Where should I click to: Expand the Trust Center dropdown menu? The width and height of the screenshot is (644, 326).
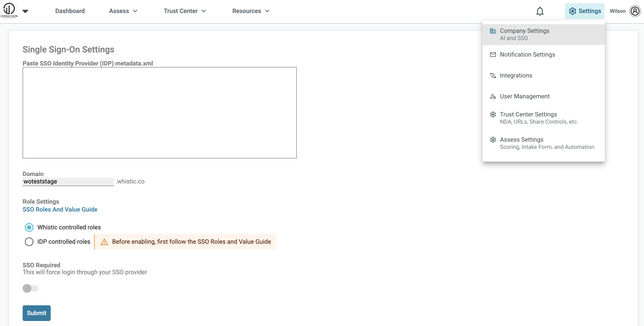pos(185,11)
